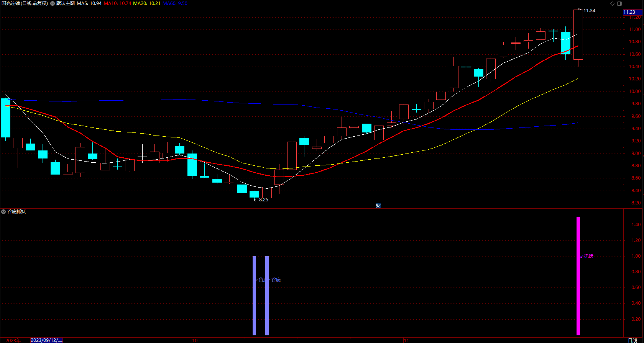Click the month 11 marker on time axis
This screenshot has height=343, width=644.
406,340
